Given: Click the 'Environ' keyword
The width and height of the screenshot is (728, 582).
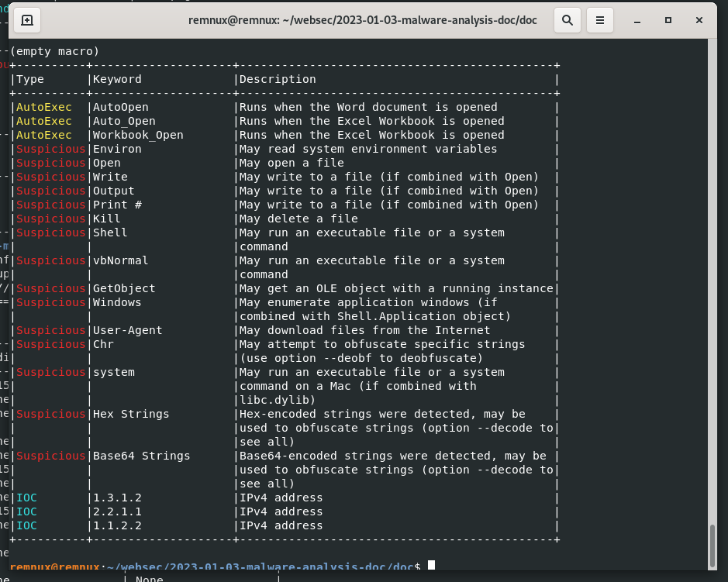Looking at the screenshot, I should [117, 149].
